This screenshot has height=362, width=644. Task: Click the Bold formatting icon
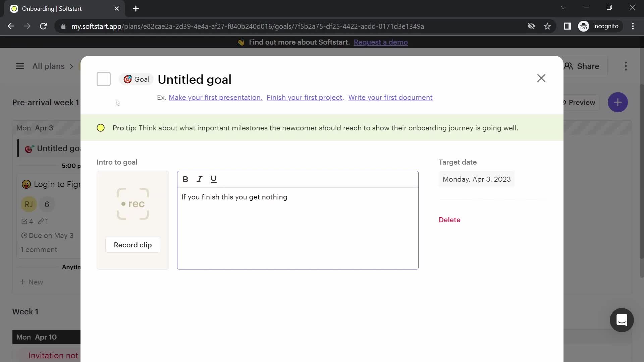tap(185, 179)
